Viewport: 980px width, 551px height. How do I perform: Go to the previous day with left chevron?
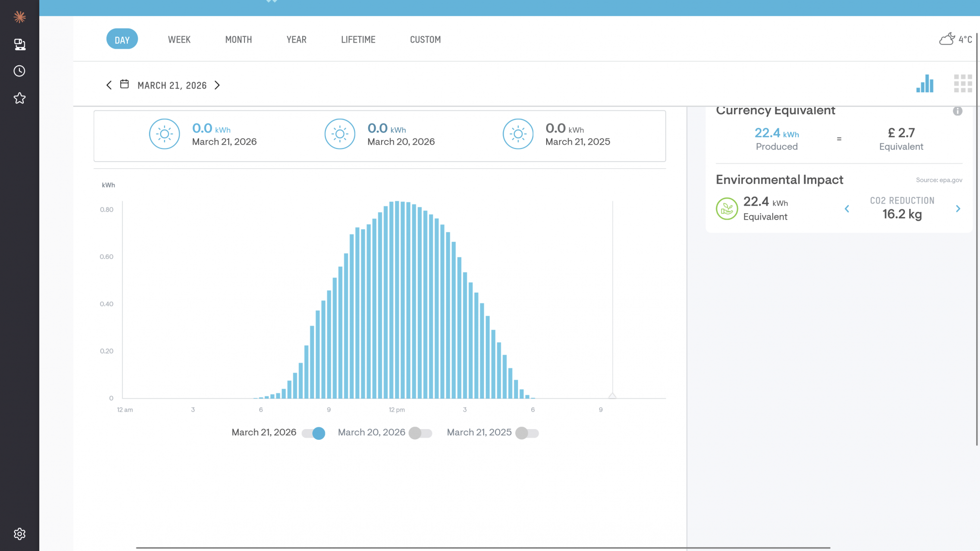(109, 85)
